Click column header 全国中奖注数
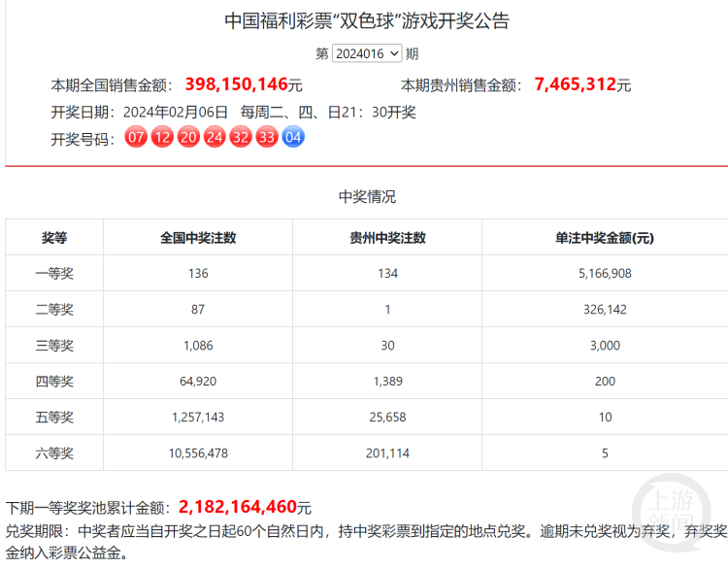The image size is (728, 569). pos(198,238)
